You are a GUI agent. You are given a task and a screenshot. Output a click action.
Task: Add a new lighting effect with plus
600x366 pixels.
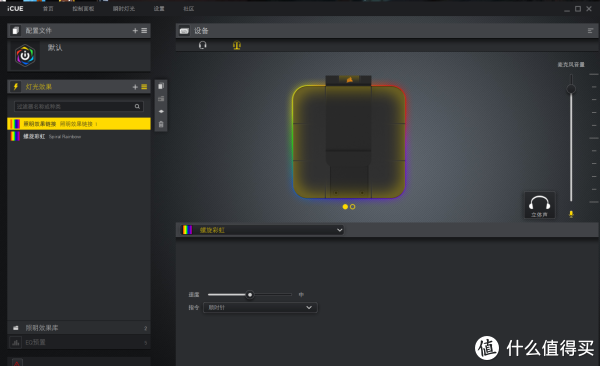[x=135, y=87]
